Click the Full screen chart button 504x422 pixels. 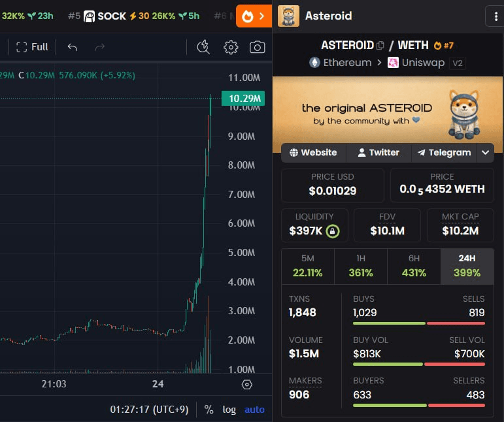[x=32, y=47]
